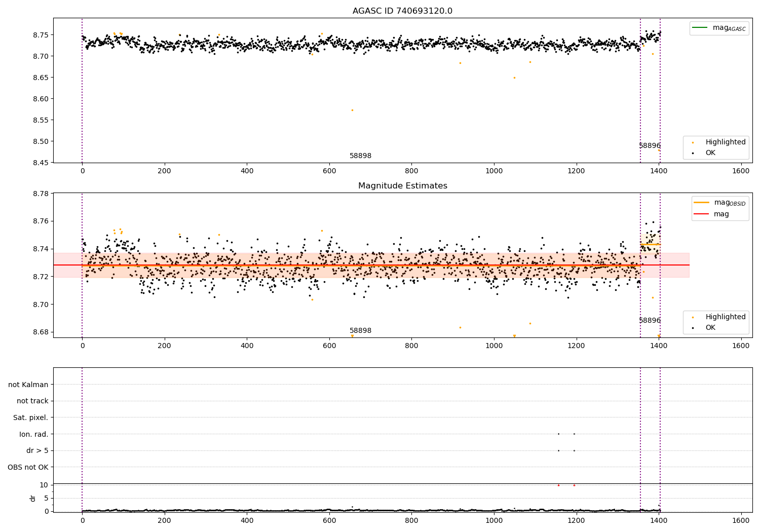Click the 'not Kalman' axis label
Viewport: 760px width, 532px height.
coord(28,385)
